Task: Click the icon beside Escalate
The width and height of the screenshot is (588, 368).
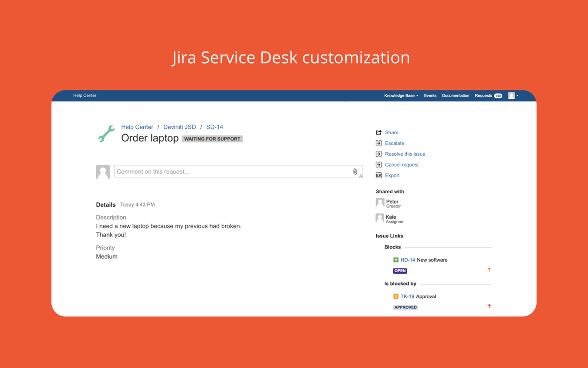Action: pyautogui.click(x=378, y=143)
